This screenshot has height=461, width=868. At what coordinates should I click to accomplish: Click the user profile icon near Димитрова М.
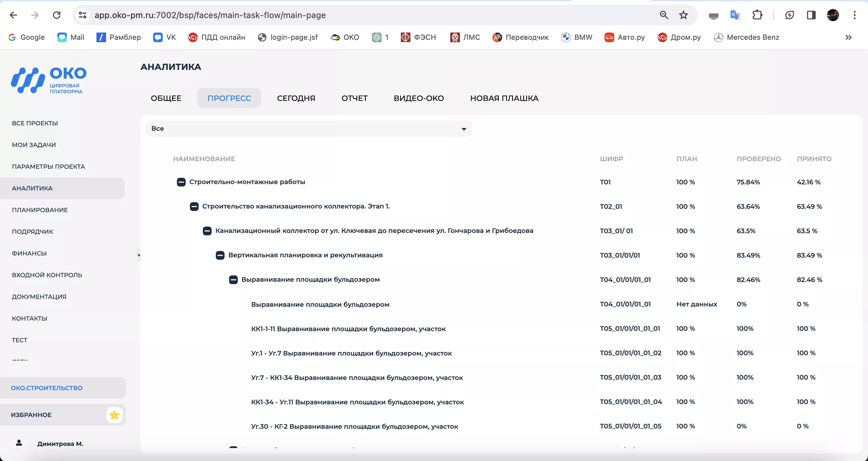19,444
